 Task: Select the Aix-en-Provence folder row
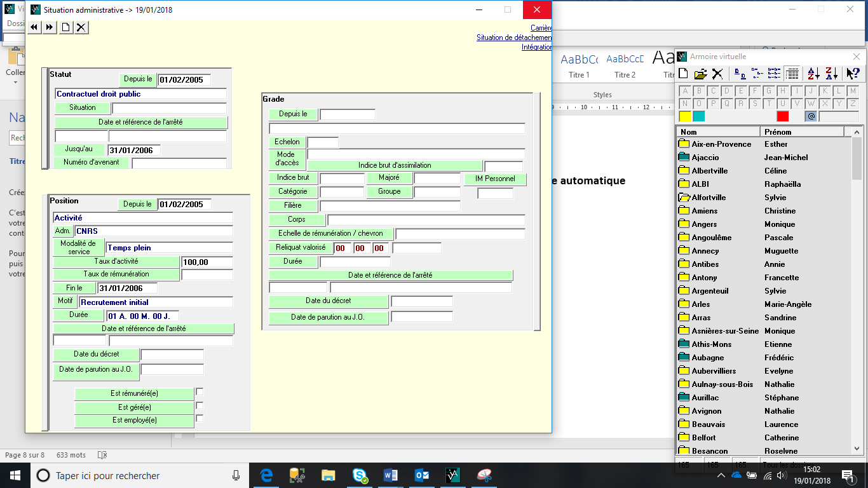click(x=763, y=144)
